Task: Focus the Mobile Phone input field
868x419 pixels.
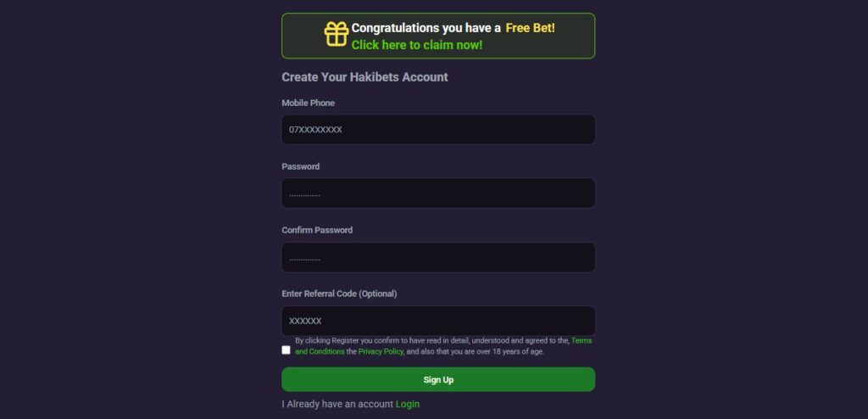Action: [438, 130]
